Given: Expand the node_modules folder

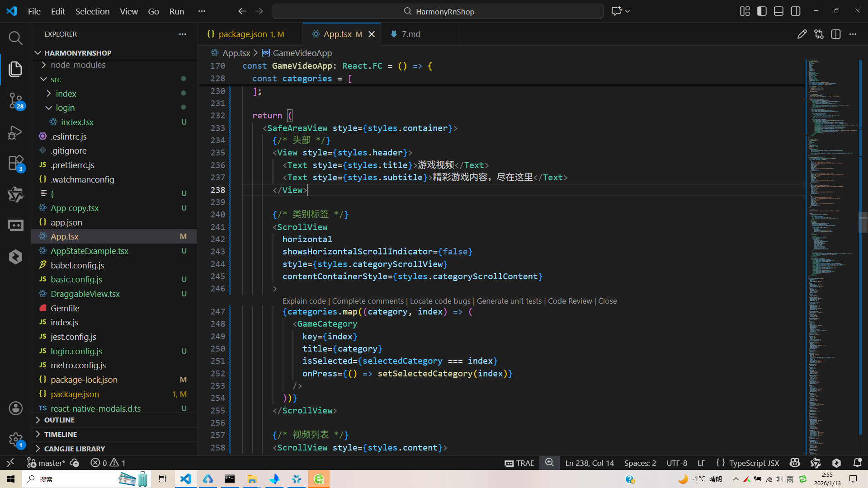Looking at the screenshot, I should point(78,65).
